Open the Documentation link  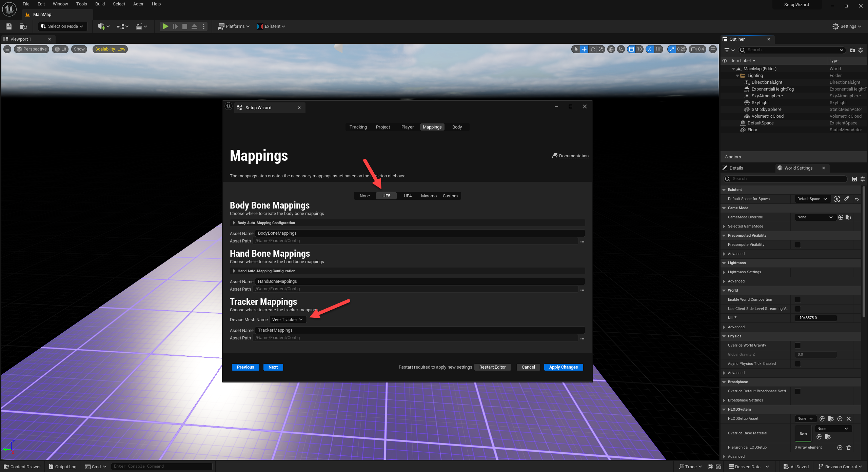point(573,156)
